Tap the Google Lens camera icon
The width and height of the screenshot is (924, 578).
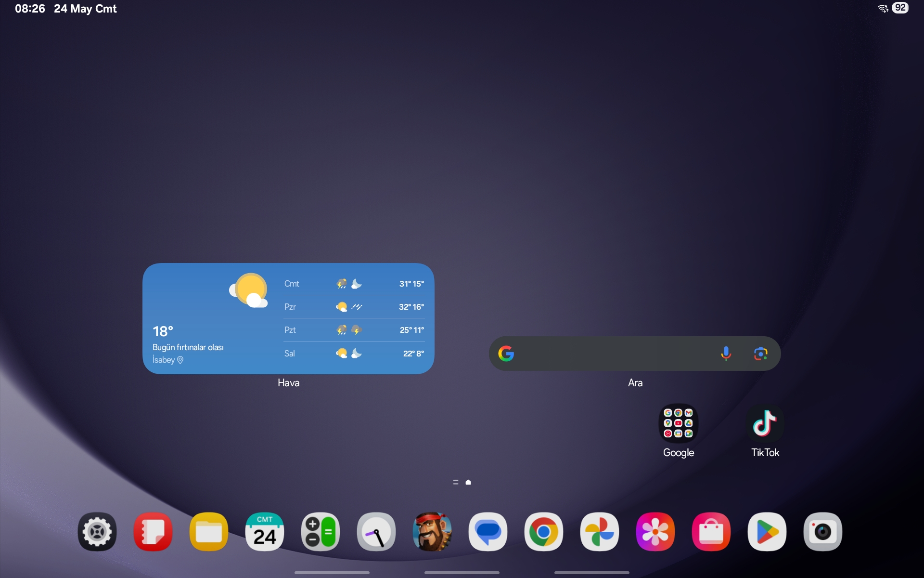click(x=760, y=354)
